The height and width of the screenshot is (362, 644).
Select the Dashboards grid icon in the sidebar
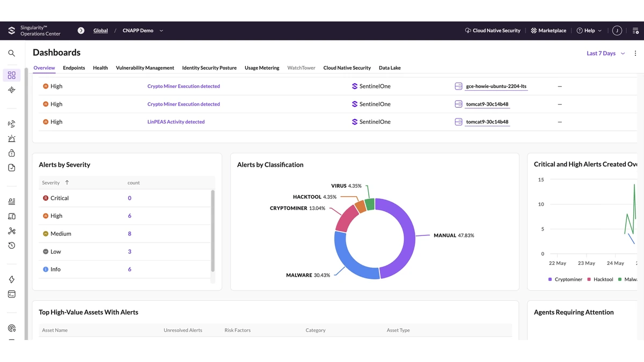(x=12, y=75)
